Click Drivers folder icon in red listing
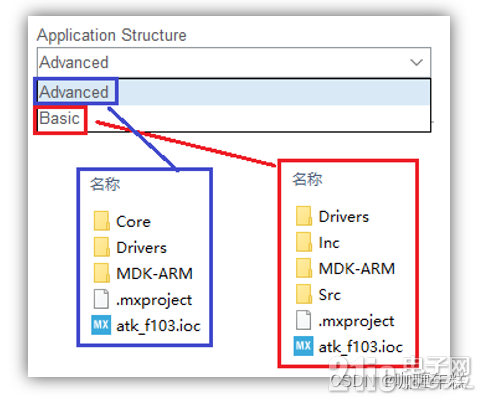 pyautogui.click(x=304, y=216)
